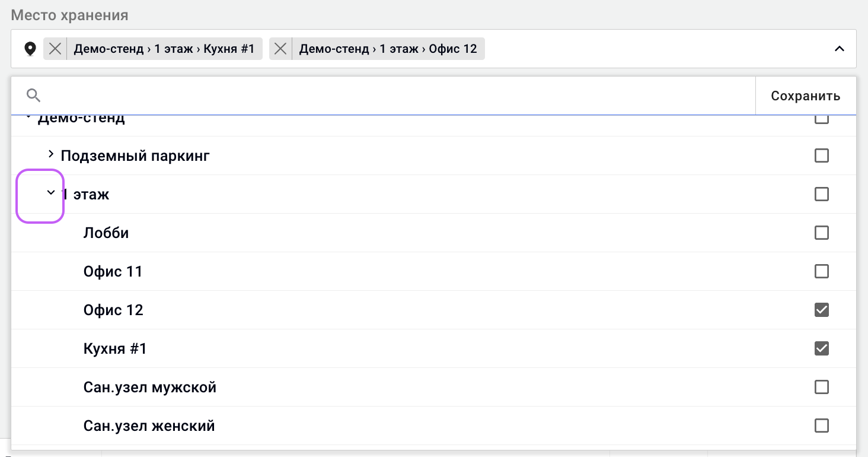The width and height of the screenshot is (868, 457).
Task: Remove the Кухня #1 location tag
Action: tap(55, 49)
